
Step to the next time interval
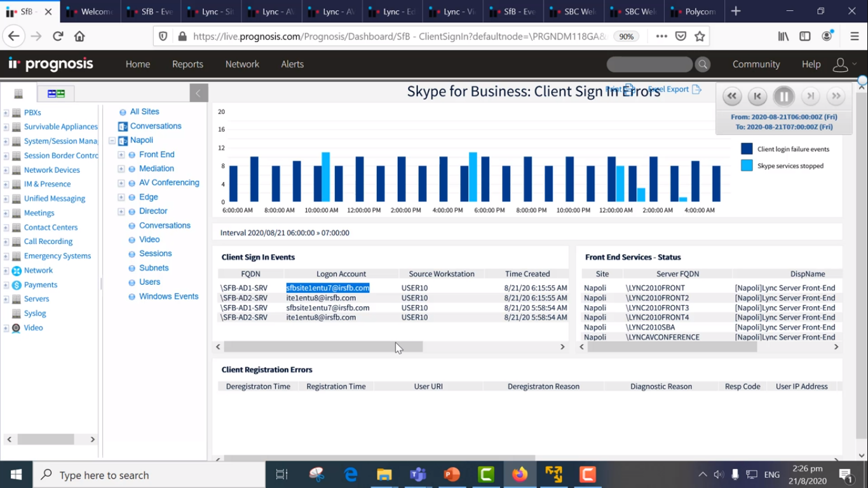click(x=810, y=96)
